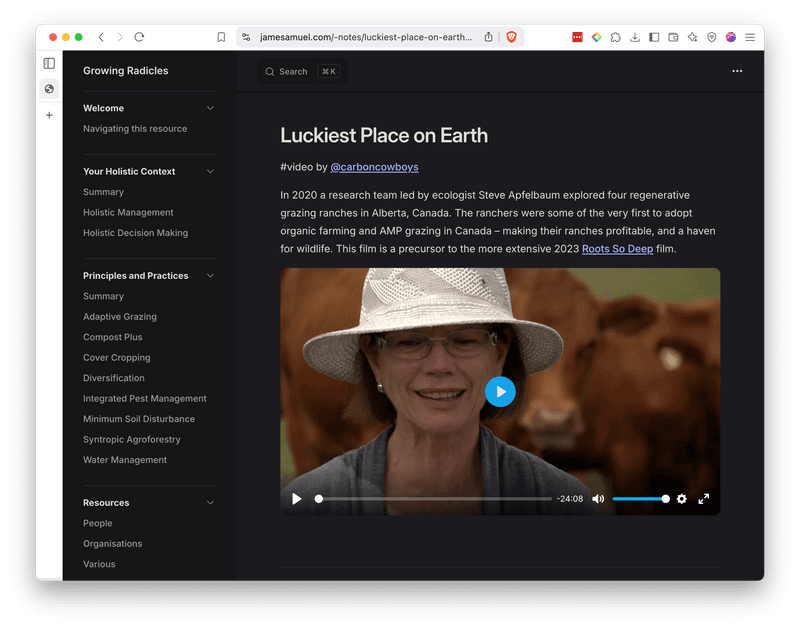Image resolution: width=800 pixels, height=628 pixels.
Task: Open the extensions puzzle icon
Action: pos(615,37)
